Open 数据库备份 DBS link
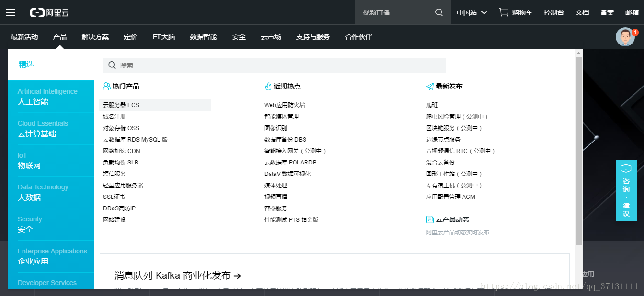The image size is (644, 296). point(285,140)
